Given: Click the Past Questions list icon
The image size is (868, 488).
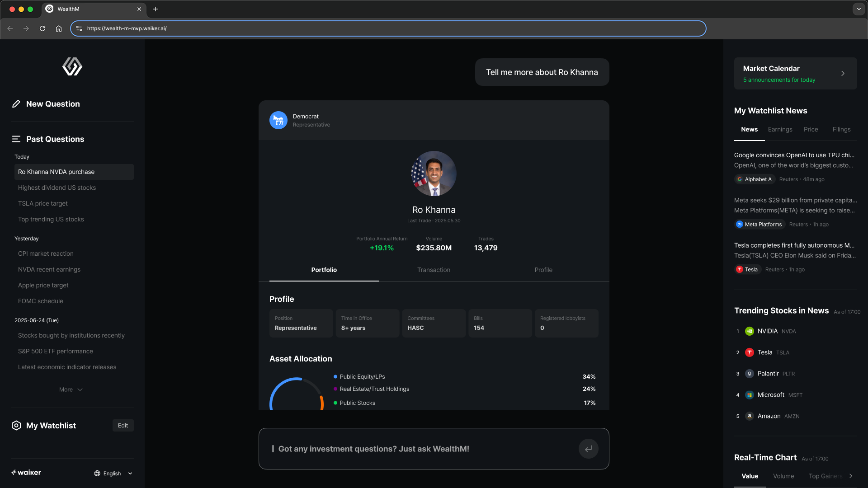Looking at the screenshot, I should 16,139.
